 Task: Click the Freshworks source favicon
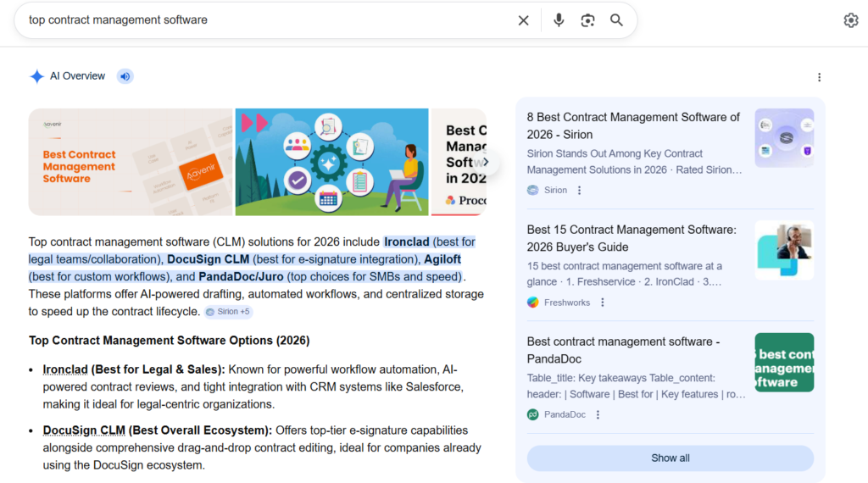532,303
